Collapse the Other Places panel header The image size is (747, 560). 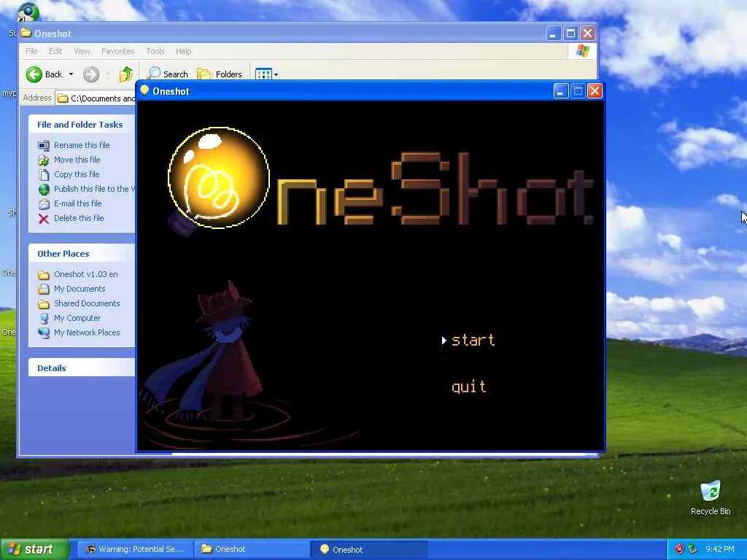pyautogui.click(x=82, y=253)
